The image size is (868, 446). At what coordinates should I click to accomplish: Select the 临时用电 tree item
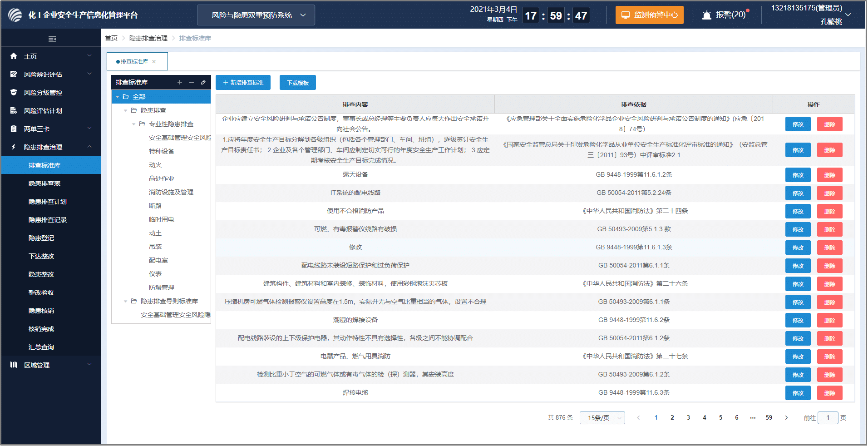click(x=162, y=219)
